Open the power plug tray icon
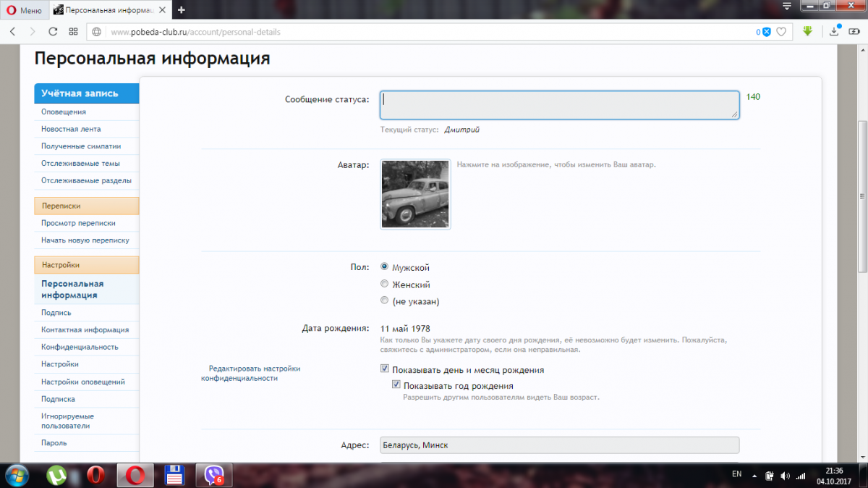 (771, 476)
